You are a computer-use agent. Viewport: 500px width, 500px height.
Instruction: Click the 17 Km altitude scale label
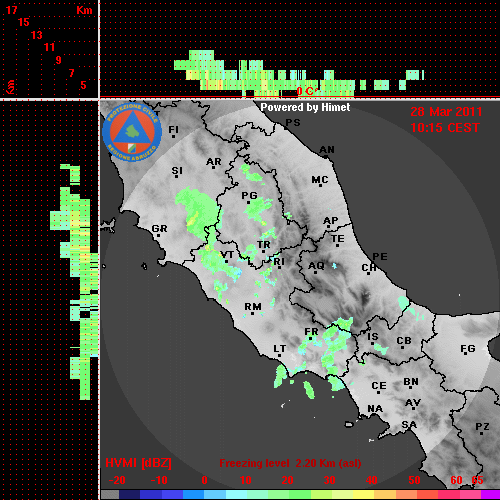click(12, 10)
